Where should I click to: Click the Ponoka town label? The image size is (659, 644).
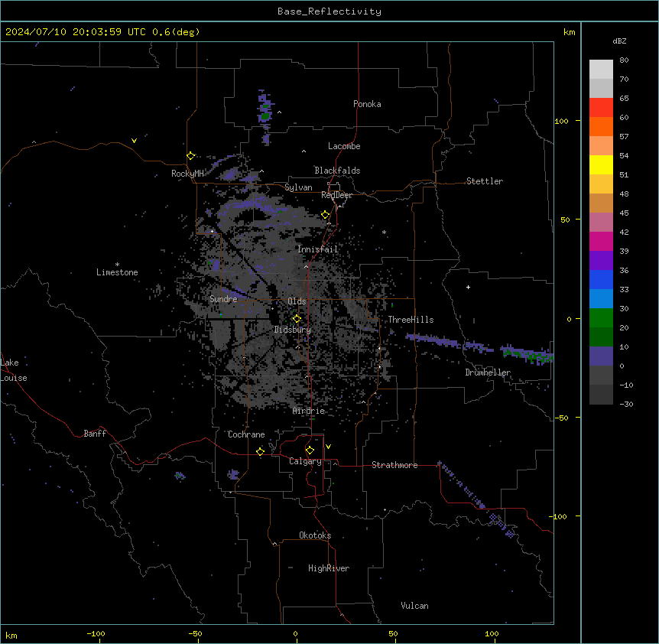pos(367,104)
